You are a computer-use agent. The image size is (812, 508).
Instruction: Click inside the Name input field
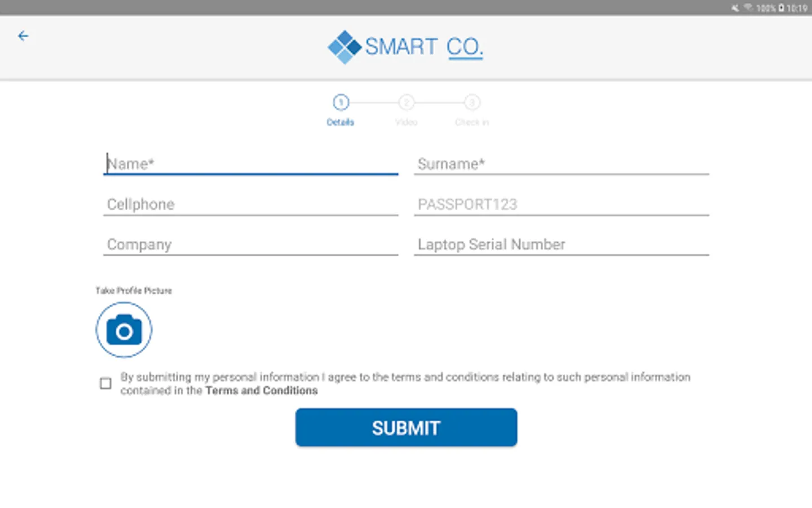250,164
